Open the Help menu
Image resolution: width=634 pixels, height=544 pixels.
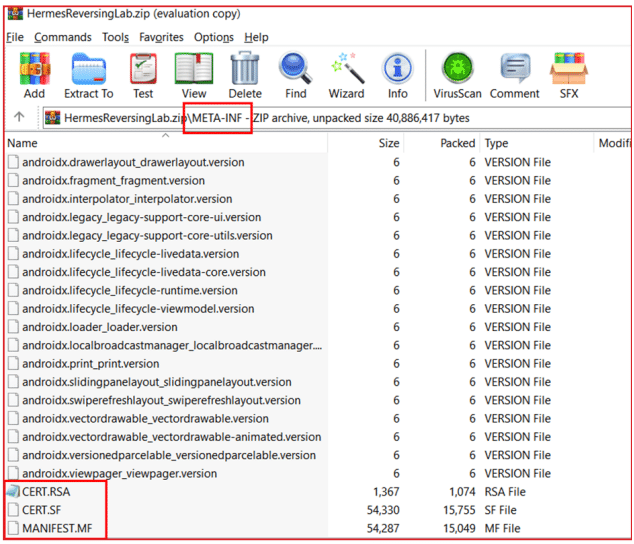click(x=256, y=37)
